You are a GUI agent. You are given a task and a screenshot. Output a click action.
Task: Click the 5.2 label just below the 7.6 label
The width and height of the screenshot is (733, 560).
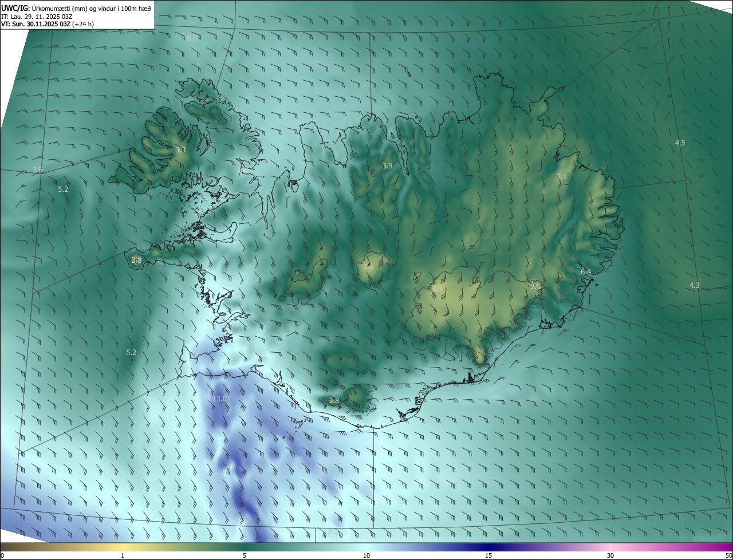(x=63, y=189)
